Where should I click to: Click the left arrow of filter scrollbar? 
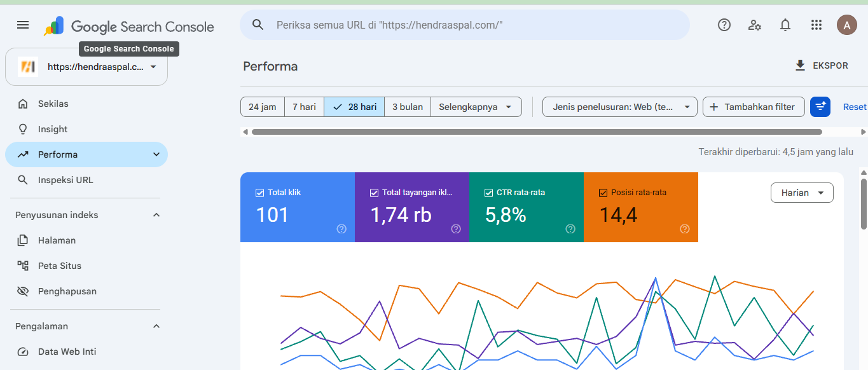click(x=245, y=132)
